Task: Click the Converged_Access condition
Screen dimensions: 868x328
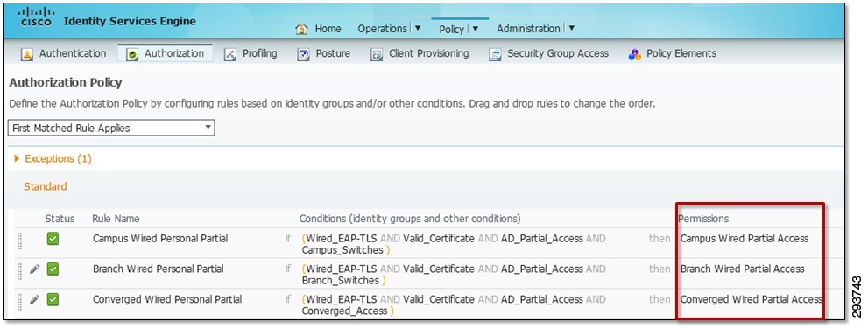Action: pos(344,311)
